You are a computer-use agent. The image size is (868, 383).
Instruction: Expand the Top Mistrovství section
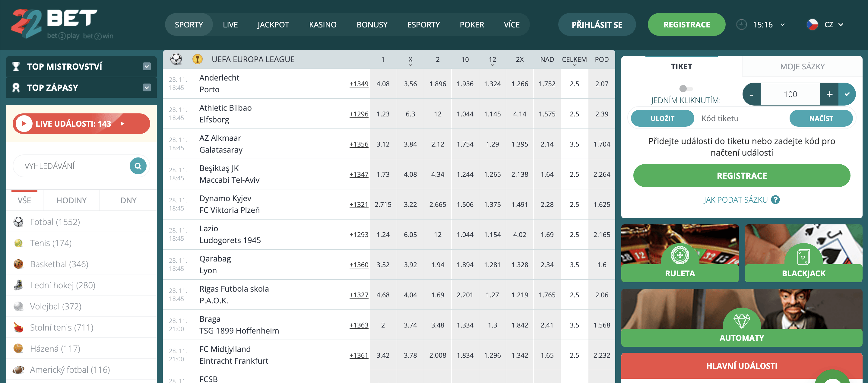[x=147, y=66]
